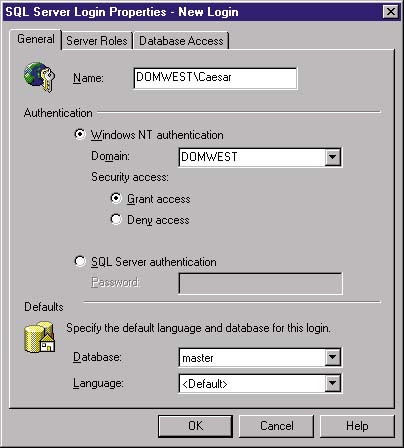Click the database cylinders icon in Defaults
Screen dimensions: 404x448
click(40, 337)
